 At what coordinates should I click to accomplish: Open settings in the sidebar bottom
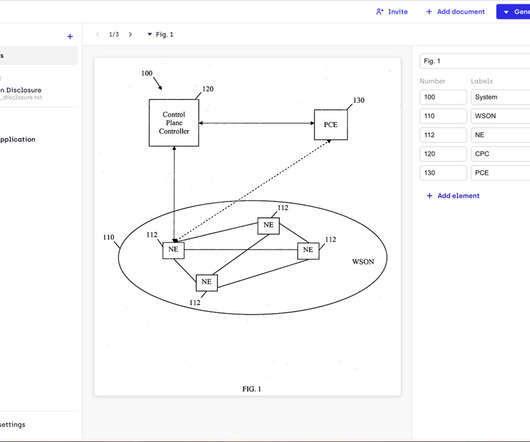(13, 424)
